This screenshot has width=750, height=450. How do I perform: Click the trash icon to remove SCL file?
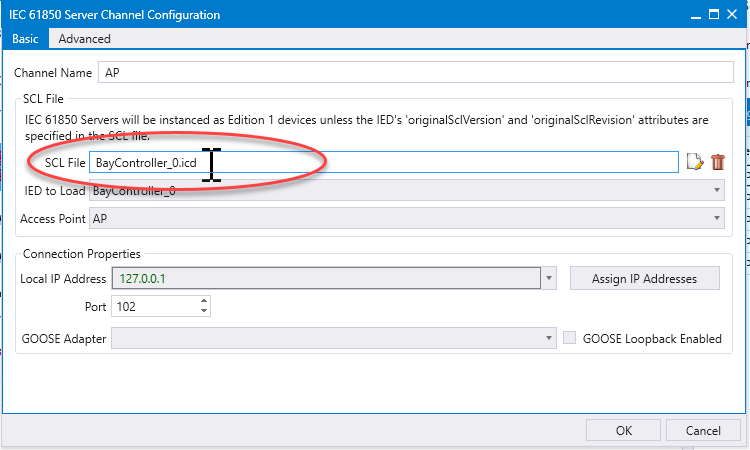[718, 162]
